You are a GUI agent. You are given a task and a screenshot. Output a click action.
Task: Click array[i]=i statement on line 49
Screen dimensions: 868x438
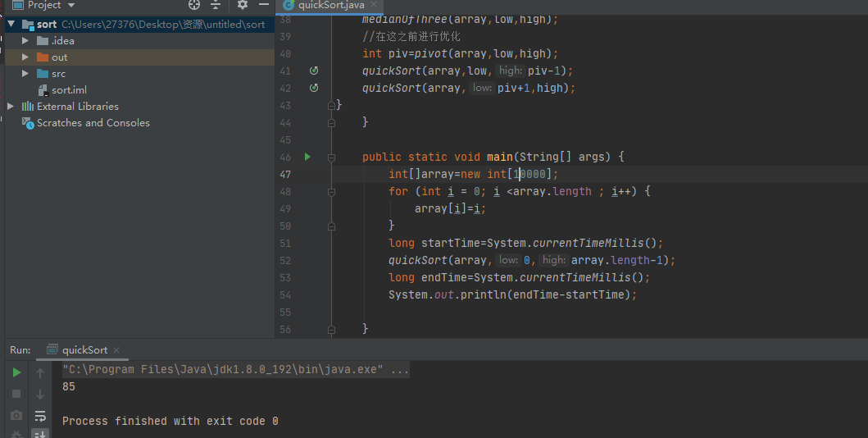point(450,209)
